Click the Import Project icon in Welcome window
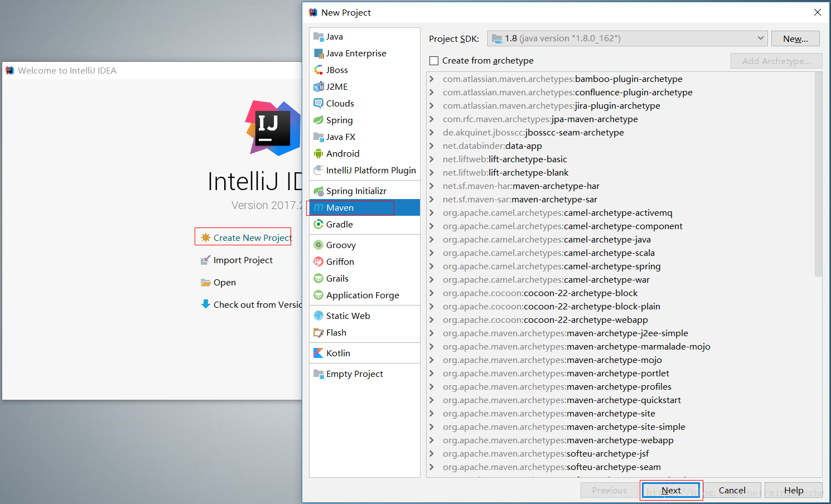 (206, 260)
